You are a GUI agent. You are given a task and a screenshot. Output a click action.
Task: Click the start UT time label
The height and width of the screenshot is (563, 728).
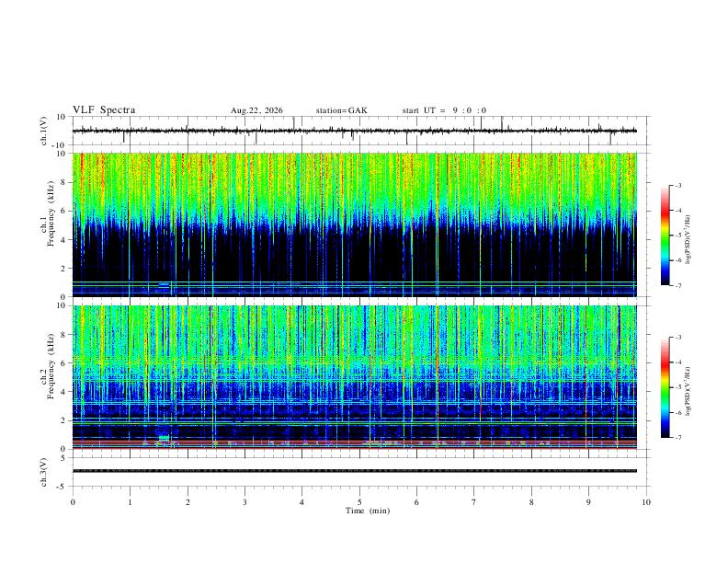point(444,110)
